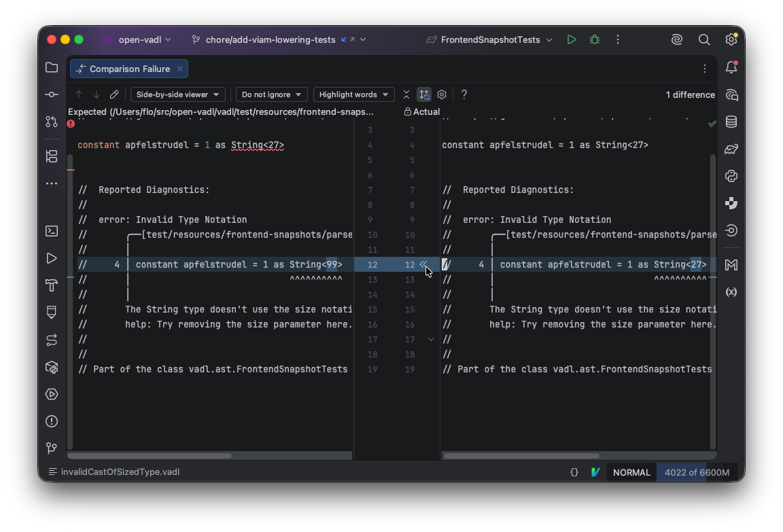Start debugging with the bug icon

point(594,39)
